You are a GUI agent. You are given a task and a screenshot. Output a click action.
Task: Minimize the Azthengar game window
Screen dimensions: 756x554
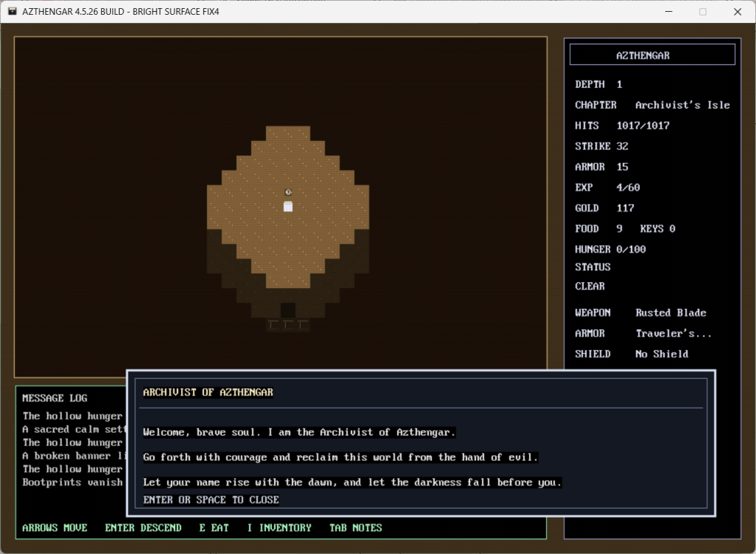tap(669, 12)
